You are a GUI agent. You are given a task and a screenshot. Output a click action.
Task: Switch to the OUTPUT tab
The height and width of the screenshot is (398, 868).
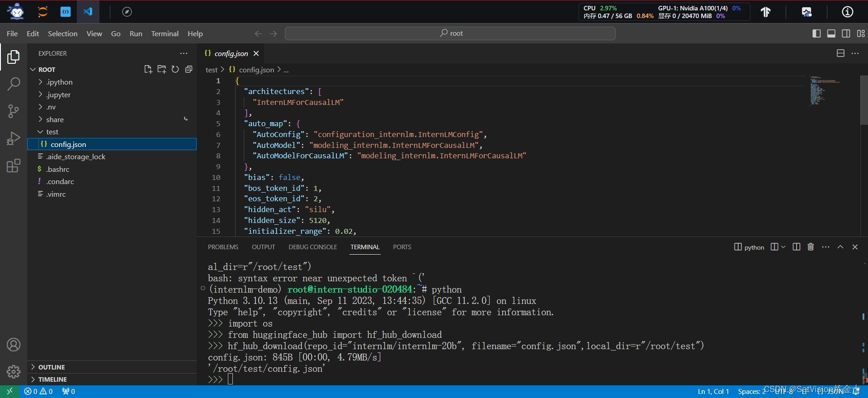tap(264, 247)
